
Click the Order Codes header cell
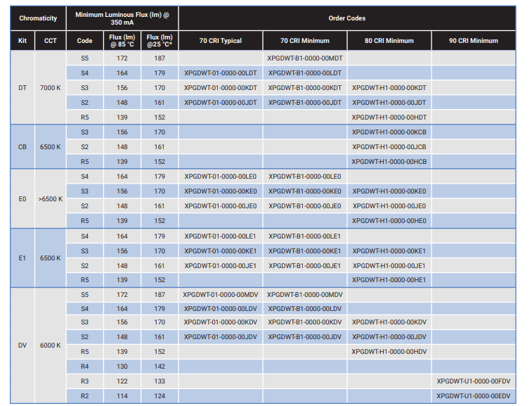pyautogui.click(x=346, y=18)
